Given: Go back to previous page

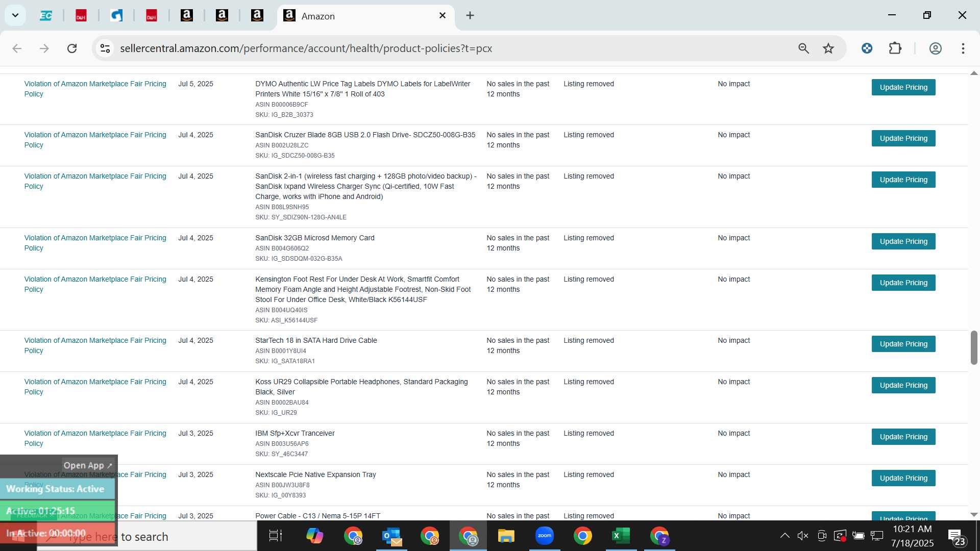Looking at the screenshot, I should point(17,48).
